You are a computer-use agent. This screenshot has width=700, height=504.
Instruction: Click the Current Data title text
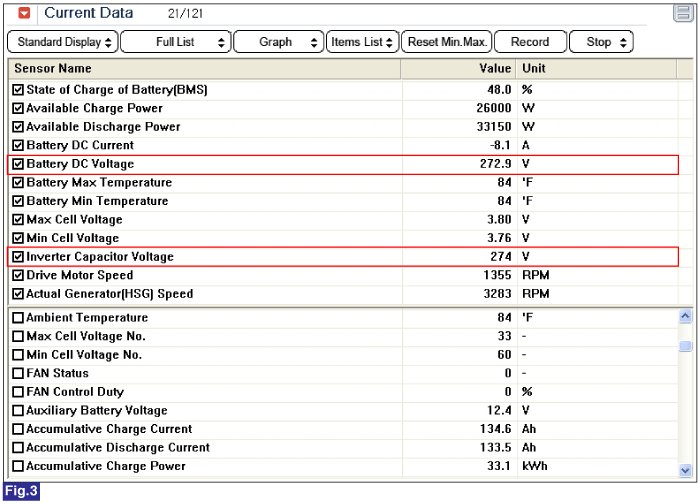[88, 13]
